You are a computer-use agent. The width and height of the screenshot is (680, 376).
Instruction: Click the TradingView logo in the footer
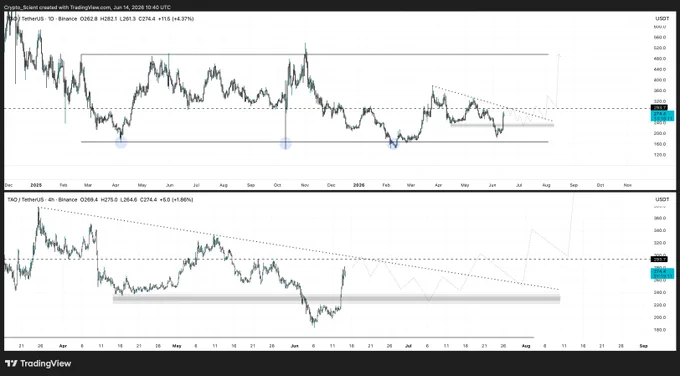38,363
